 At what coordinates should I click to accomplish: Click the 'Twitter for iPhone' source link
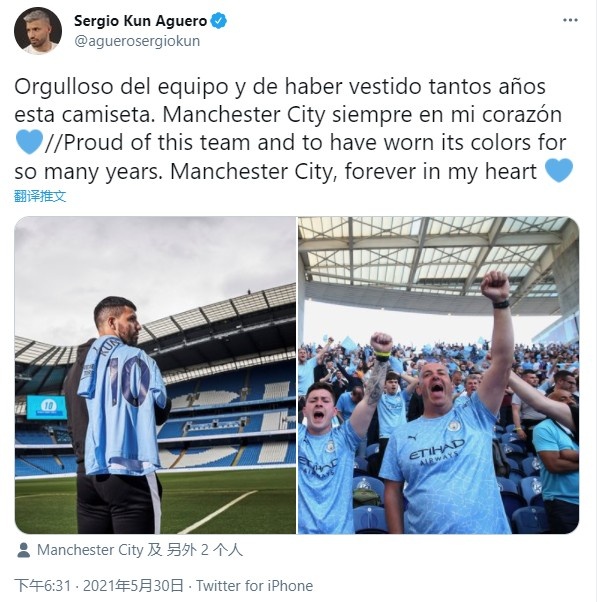[x=255, y=585]
